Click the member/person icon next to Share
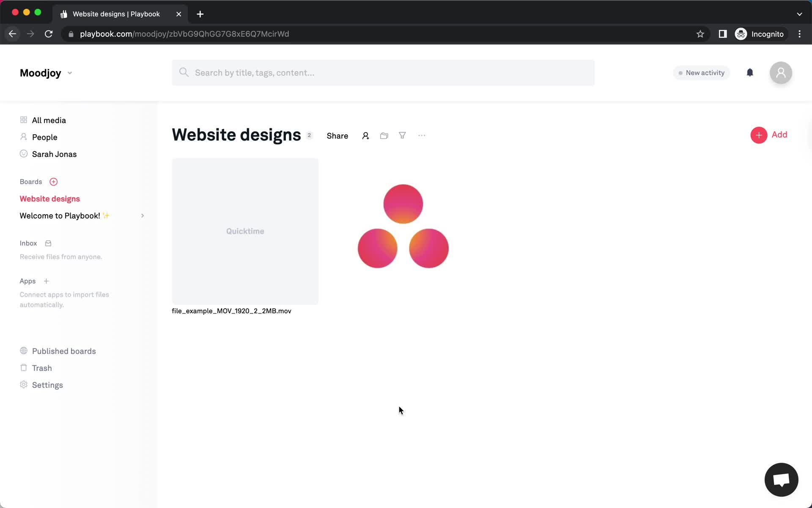This screenshot has height=508, width=812. [x=365, y=135]
